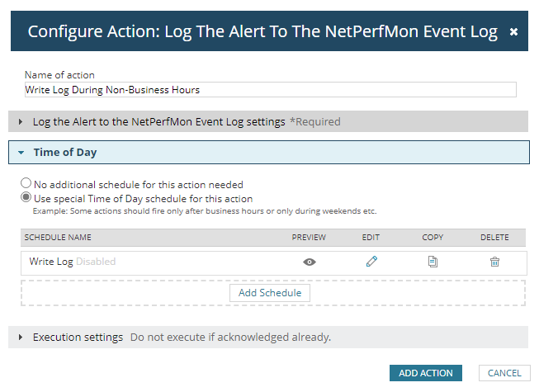Close the Configure Action dialog
Viewport: 539px width, 392px height.
click(513, 32)
